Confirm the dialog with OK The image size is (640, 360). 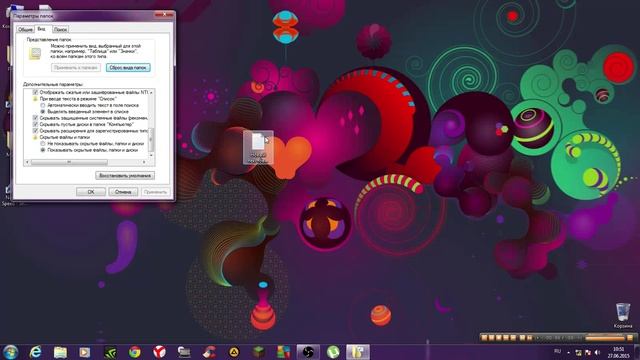coord(91,192)
